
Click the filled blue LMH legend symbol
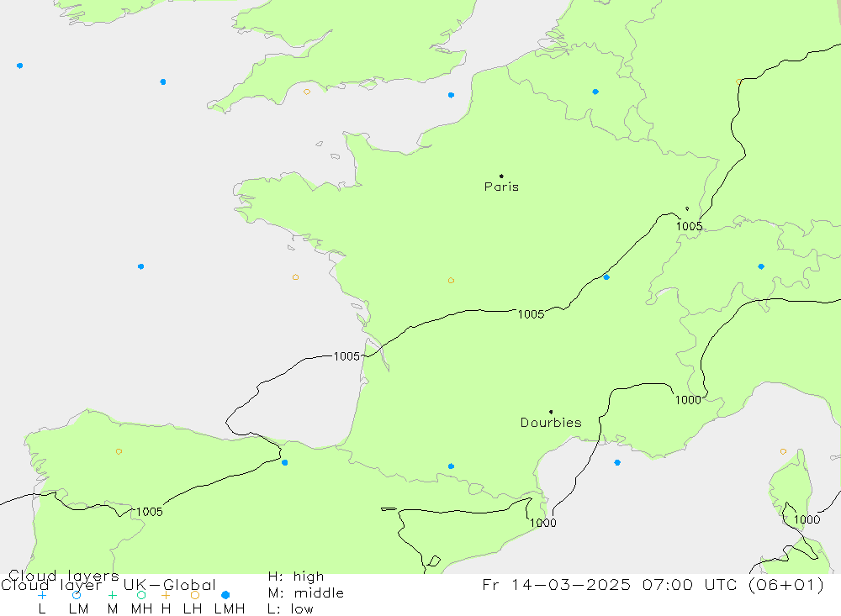point(225,595)
